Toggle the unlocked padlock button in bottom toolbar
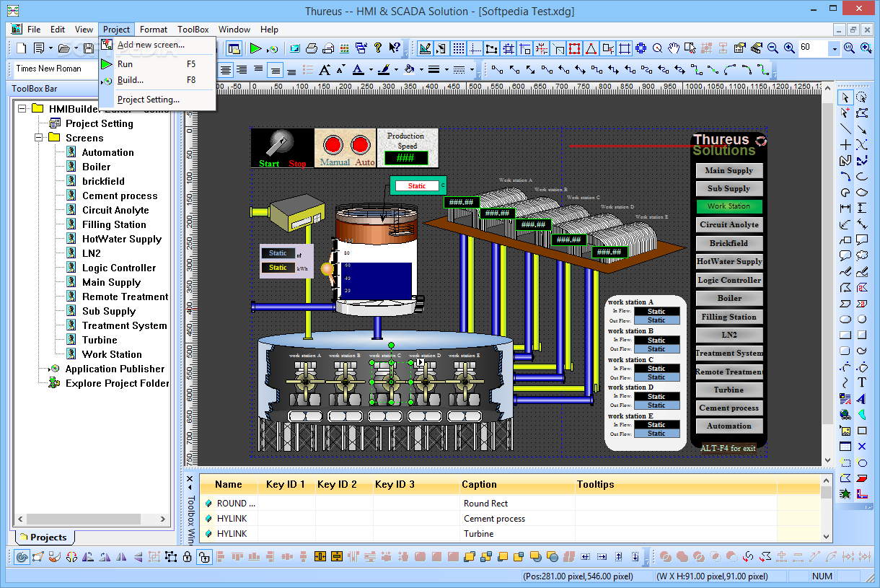Viewport: 880px width, 588px height. 204,556
